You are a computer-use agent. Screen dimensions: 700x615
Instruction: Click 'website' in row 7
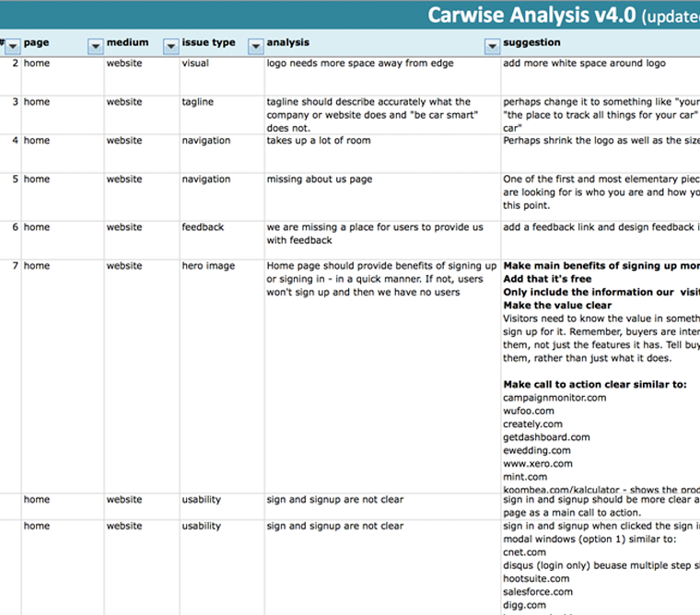(124, 266)
